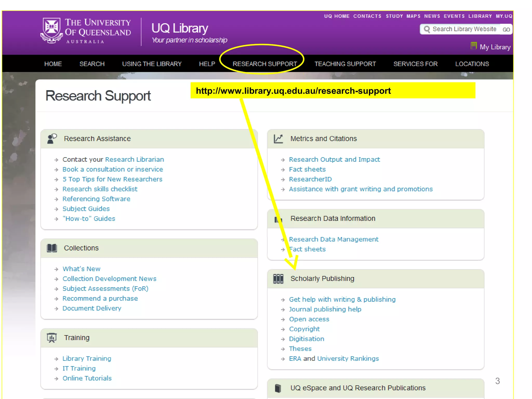Viewport: 532px width, 399px height.
Task: Open Book a consultation or inservice
Action: [113, 169]
